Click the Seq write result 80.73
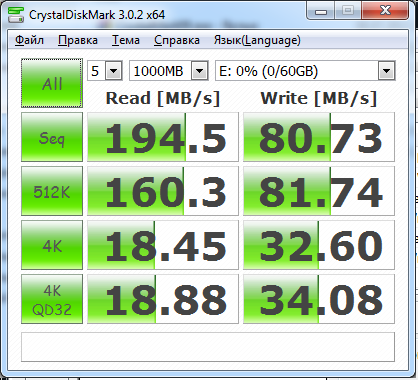The image size is (418, 380). pos(319,137)
